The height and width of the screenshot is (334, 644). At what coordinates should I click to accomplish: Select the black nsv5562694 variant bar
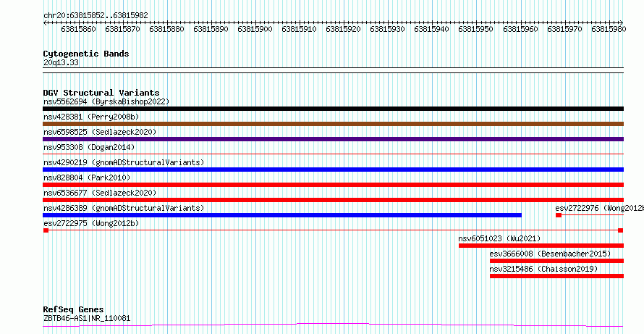coord(333,109)
